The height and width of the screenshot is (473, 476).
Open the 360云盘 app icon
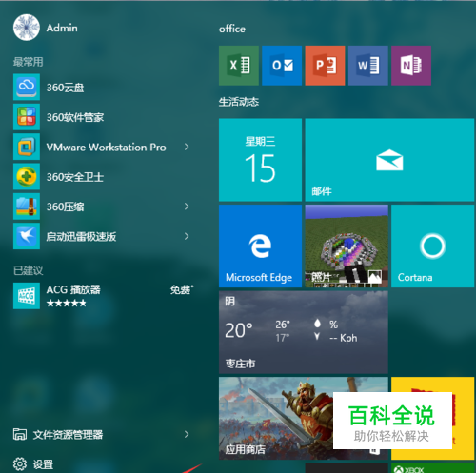(x=27, y=87)
